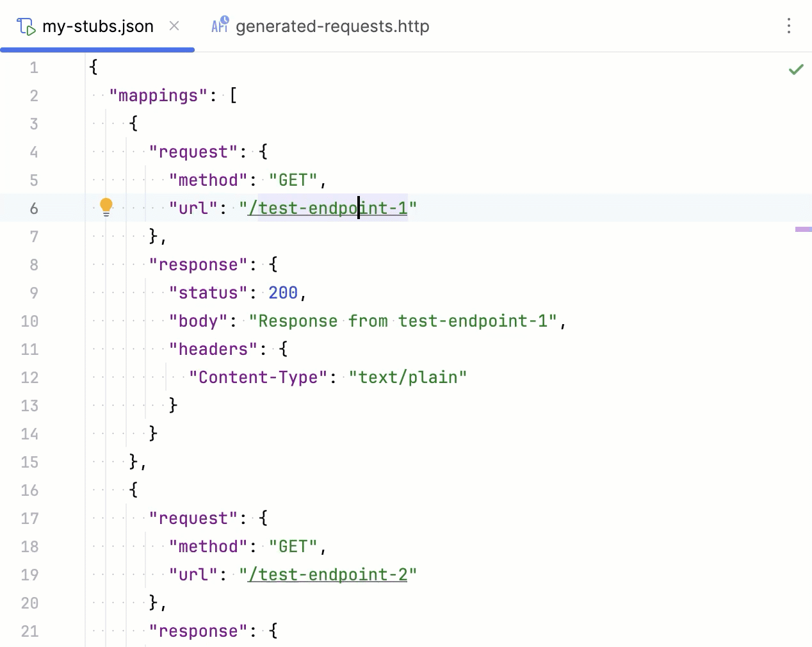Screen dimensions: 812x647
Task: Click the purple marker on the scrollbar stripe
Action: coord(803,228)
